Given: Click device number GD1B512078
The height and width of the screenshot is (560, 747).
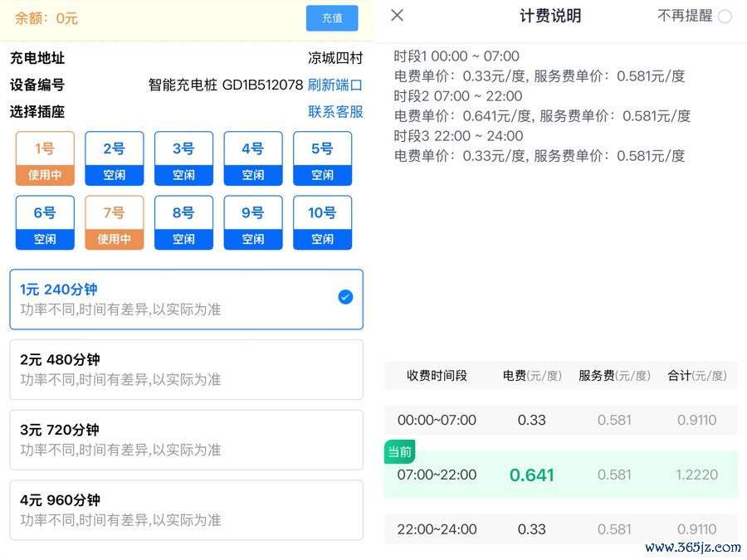Looking at the screenshot, I should tap(262, 85).
